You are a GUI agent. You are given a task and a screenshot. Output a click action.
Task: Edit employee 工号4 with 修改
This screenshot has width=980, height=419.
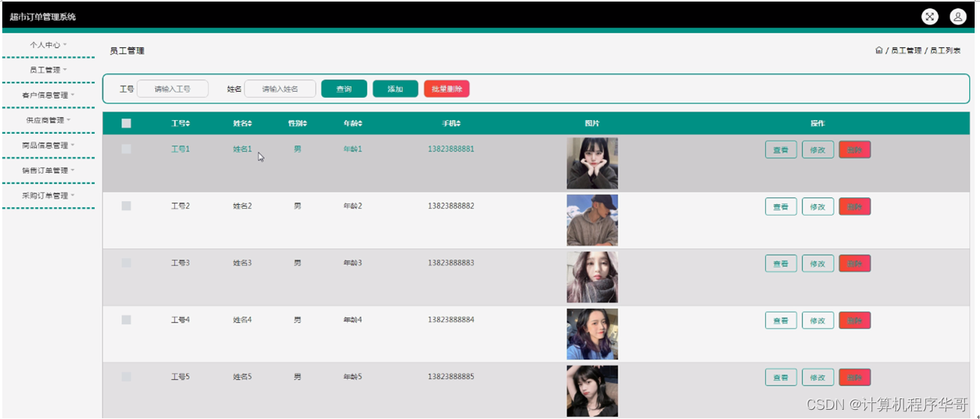(x=817, y=320)
